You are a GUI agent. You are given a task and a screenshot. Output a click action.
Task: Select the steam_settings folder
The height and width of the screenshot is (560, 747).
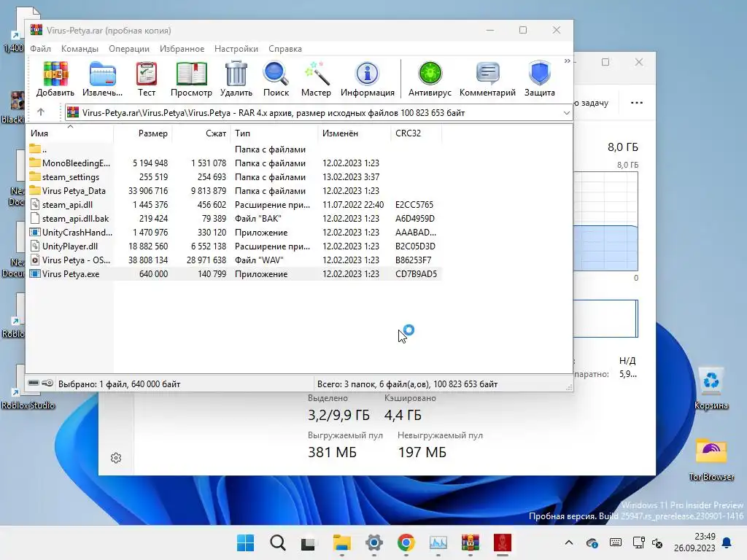coord(233,176)
